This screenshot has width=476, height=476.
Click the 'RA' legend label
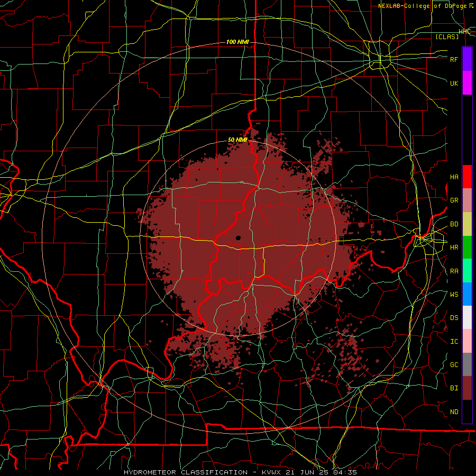[x=454, y=271]
